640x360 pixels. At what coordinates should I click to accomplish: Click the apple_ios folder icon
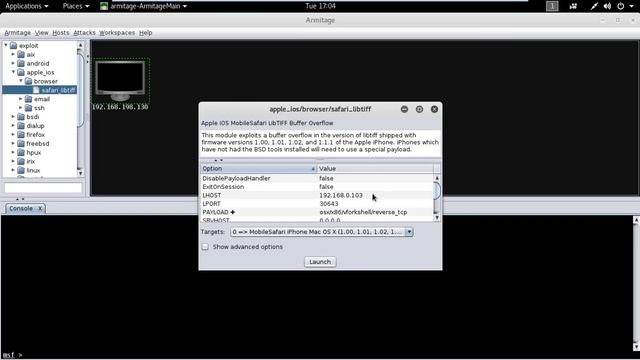21,72
